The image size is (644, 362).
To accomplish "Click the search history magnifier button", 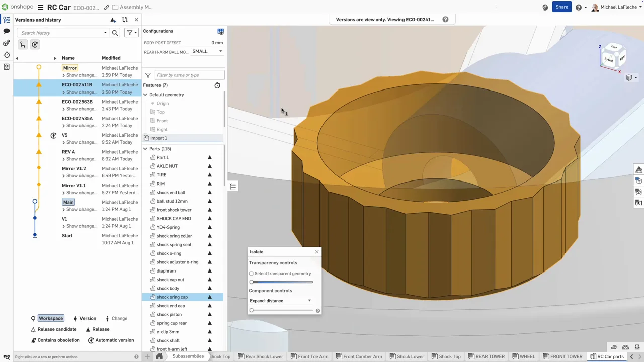I will pyautogui.click(x=115, y=33).
